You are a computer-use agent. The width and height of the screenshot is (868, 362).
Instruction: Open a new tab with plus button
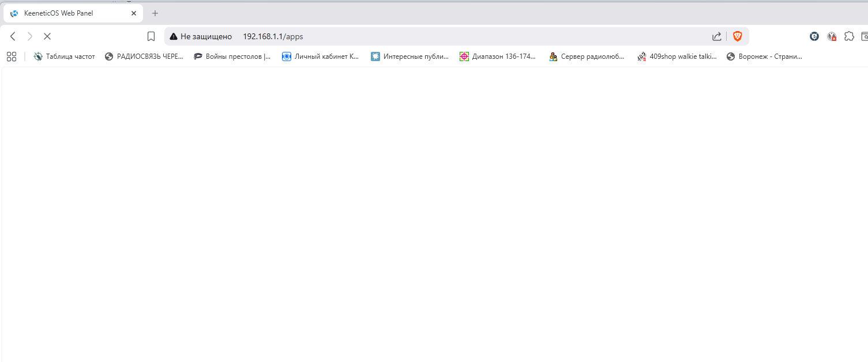(x=155, y=13)
